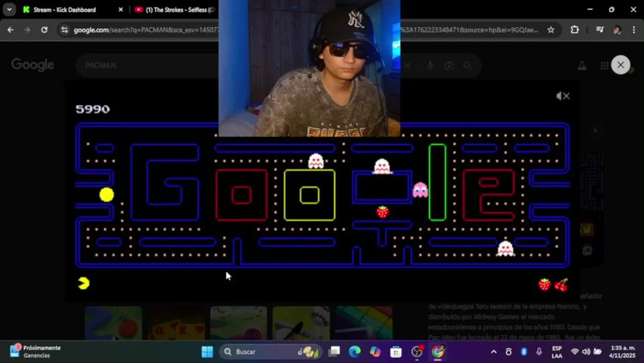The height and width of the screenshot is (363, 644).
Task: Open Google Lens image search
Action: [448, 66]
